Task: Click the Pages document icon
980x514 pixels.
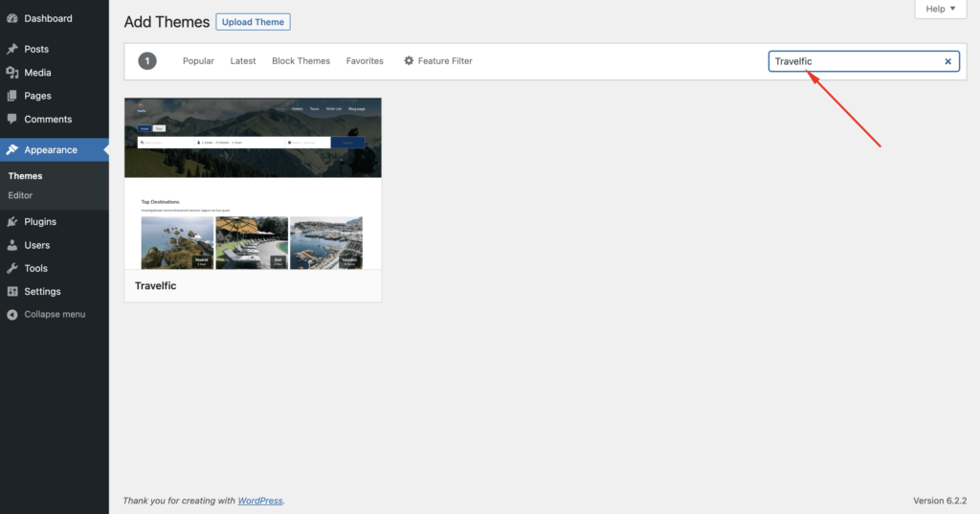Action: point(11,96)
